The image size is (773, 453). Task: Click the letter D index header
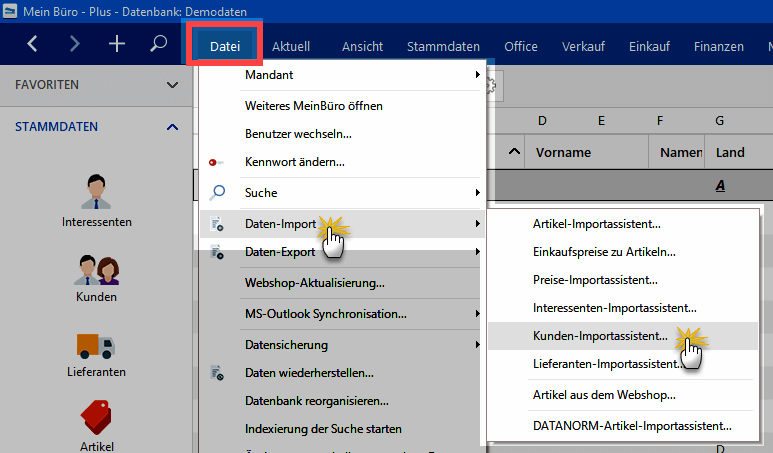click(x=542, y=121)
